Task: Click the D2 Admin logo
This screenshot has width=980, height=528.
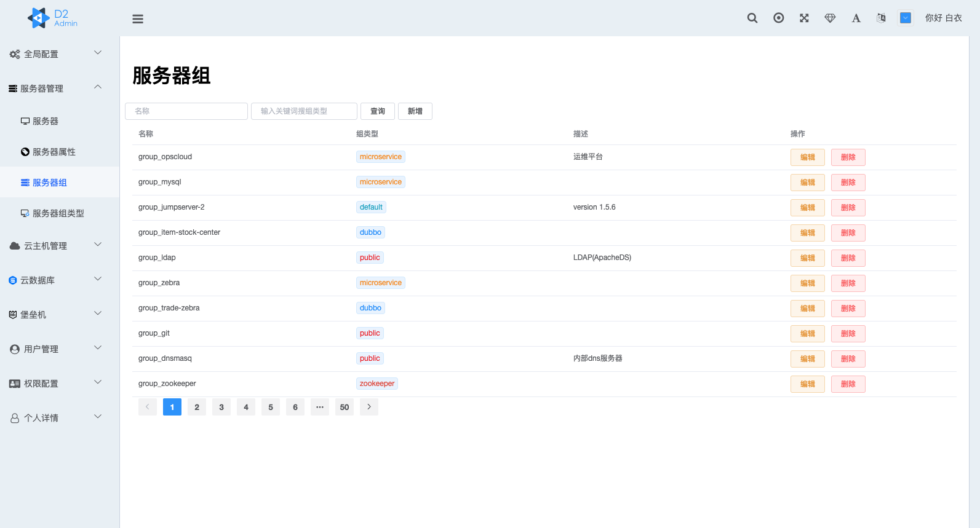Action: coord(53,18)
